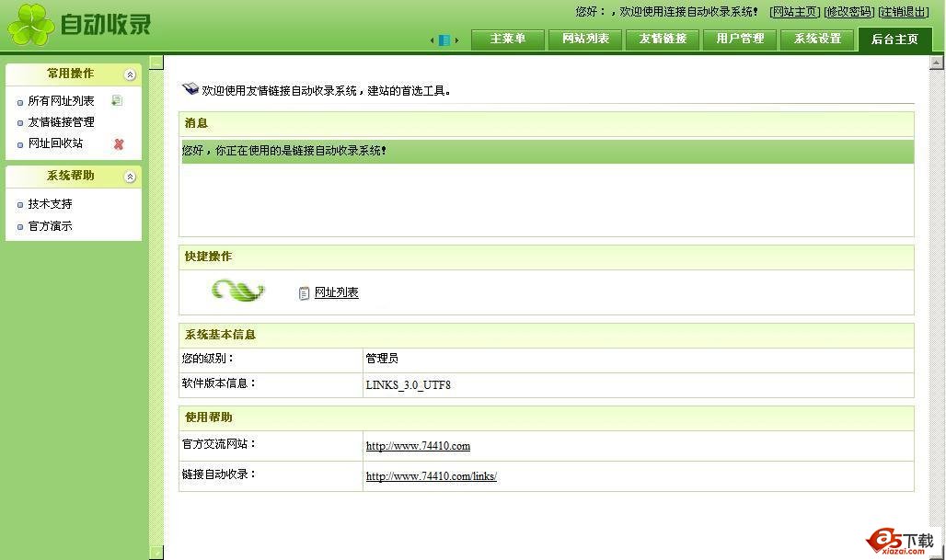
Task: Open the 网址列表 quick link
Action: pyautogui.click(x=337, y=292)
